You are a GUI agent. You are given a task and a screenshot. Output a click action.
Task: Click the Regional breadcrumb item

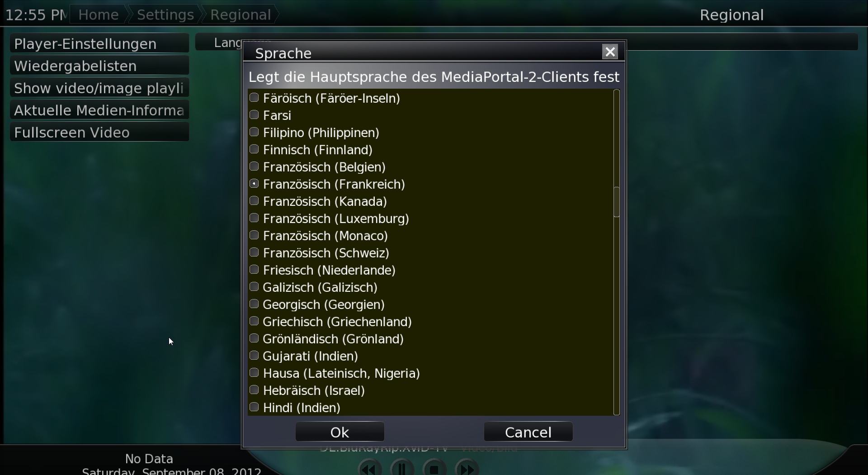240,15
